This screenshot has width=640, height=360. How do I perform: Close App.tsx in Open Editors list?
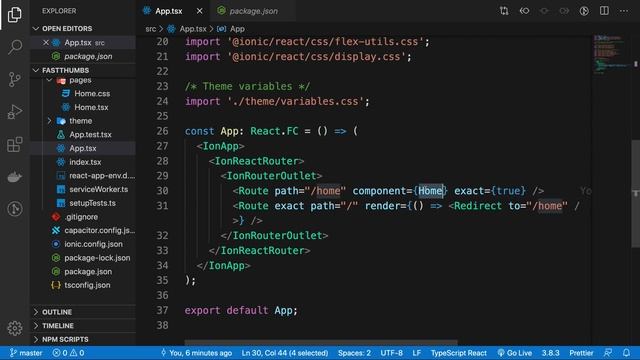(x=46, y=42)
